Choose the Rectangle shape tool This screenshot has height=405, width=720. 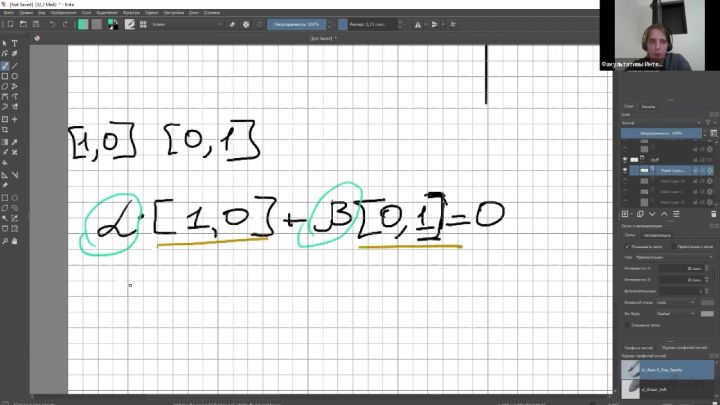click(x=5, y=76)
